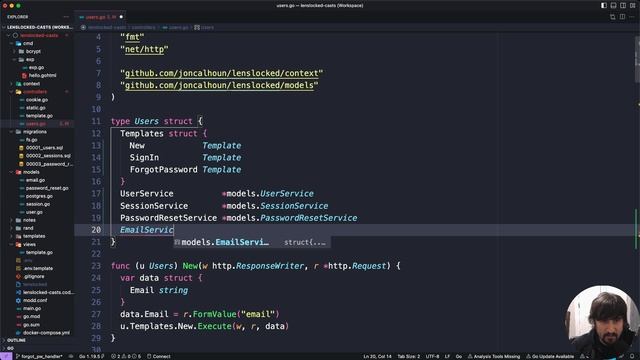Open 00002_sessions.sql file
Screen dimensions: 640x360
(48, 156)
